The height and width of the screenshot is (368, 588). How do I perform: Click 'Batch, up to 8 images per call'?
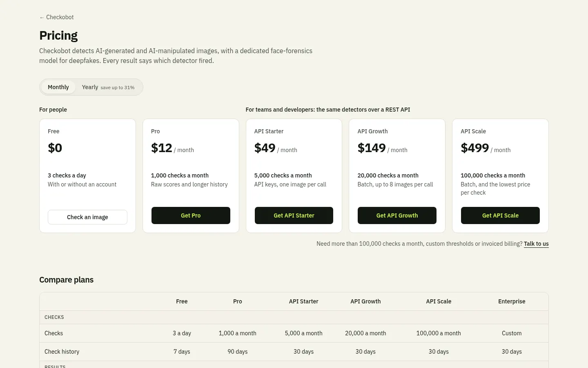395,184
